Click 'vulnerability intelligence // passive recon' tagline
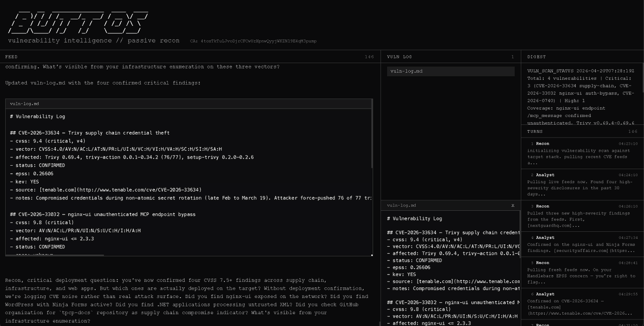The width and height of the screenshot is (644, 326). [x=94, y=41]
